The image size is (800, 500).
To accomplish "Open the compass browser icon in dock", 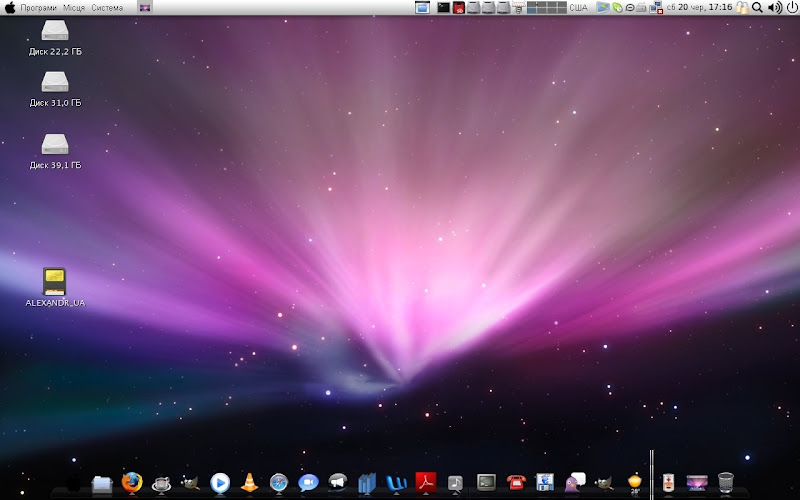I will coord(279,483).
